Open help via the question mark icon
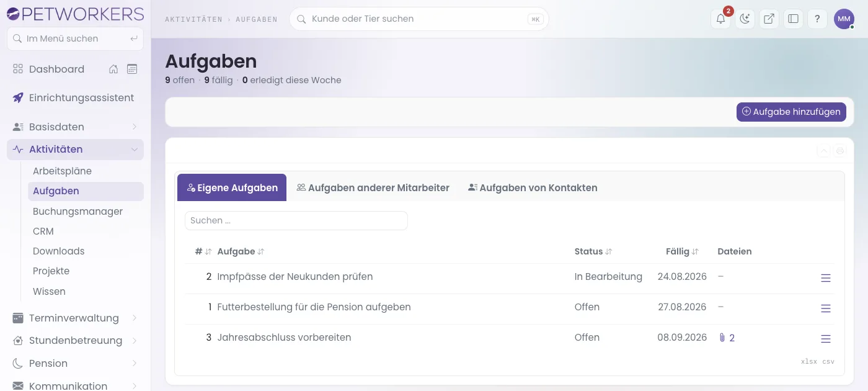The height and width of the screenshot is (391, 868). (817, 19)
